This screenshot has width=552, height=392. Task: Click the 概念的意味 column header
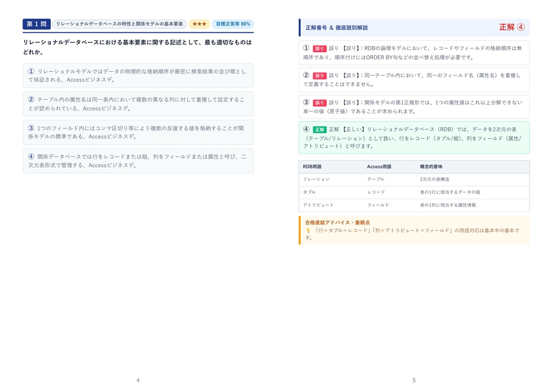pyautogui.click(x=431, y=167)
